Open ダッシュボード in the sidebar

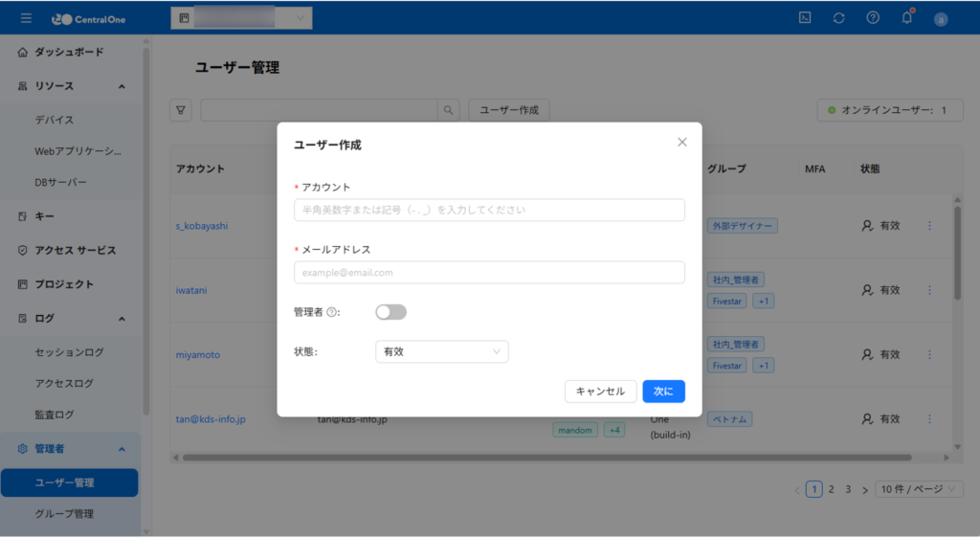click(x=69, y=52)
